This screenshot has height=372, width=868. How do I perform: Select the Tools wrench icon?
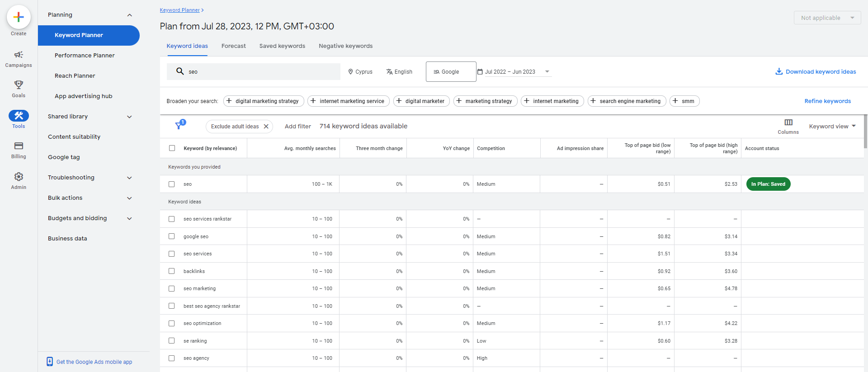click(x=19, y=116)
